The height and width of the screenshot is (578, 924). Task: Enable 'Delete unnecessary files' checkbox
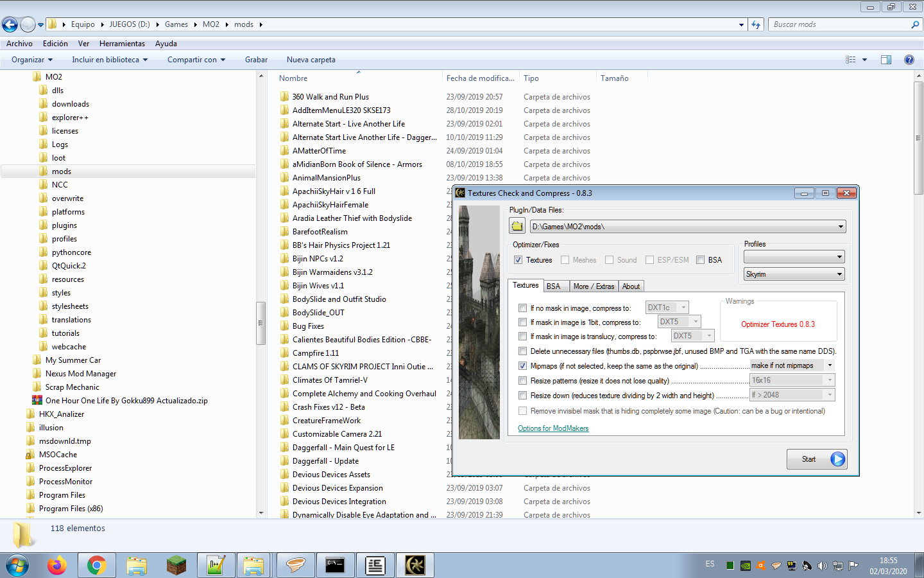[522, 351]
